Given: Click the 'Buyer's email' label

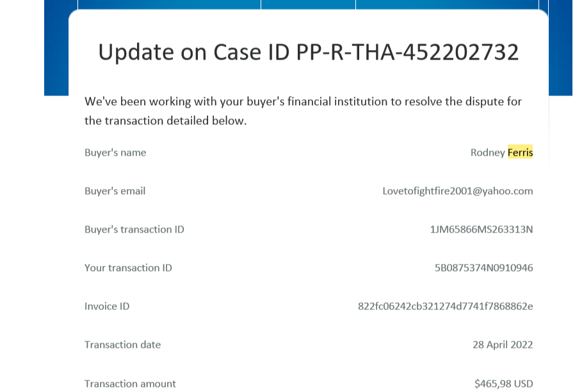Looking at the screenshot, I should tap(115, 191).
